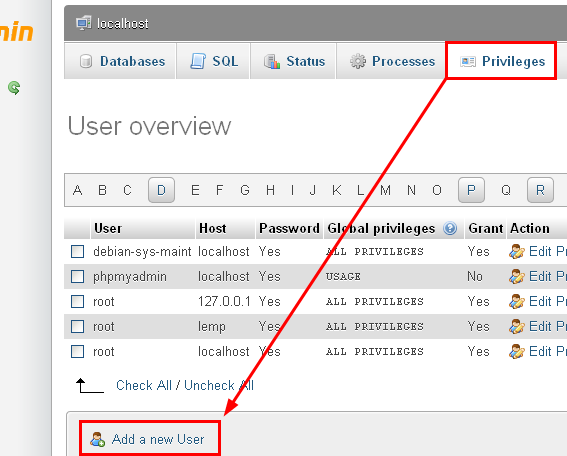Click the Check All link
Viewport: 567px width, 456px height.
pos(144,385)
